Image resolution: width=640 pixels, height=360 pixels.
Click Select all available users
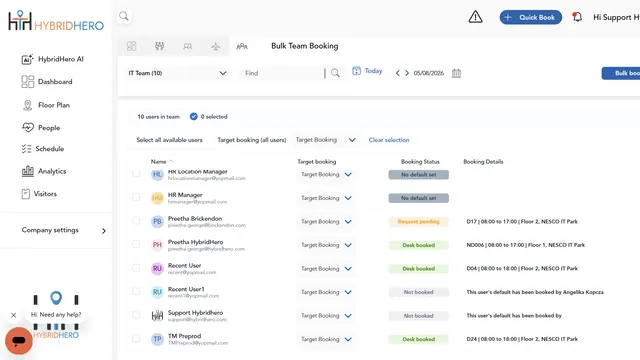click(x=169, y=140)
